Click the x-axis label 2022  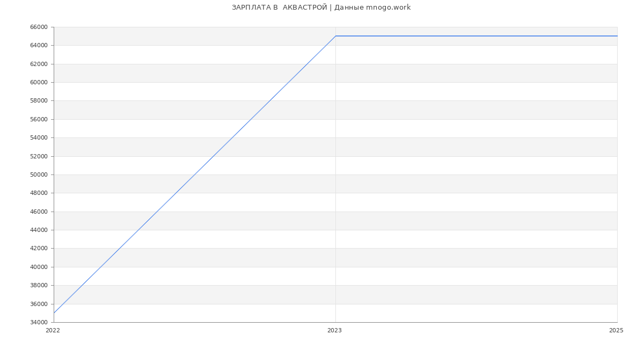[53, 330]
